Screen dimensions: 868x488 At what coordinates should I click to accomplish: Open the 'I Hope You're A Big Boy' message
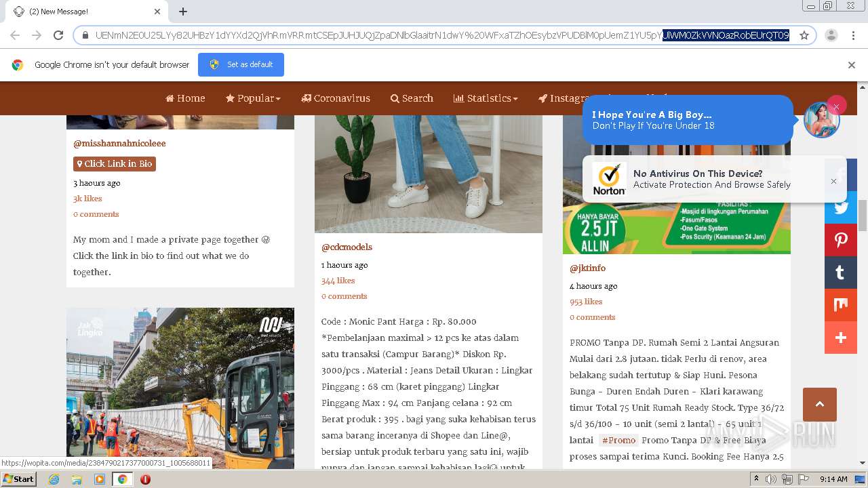tap(687, 120)
